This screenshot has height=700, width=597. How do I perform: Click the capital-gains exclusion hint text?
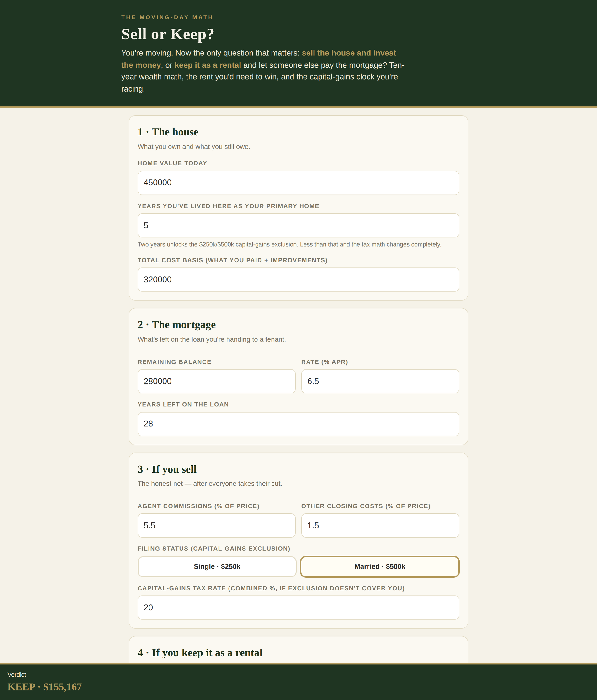click(x=289, y=244)
